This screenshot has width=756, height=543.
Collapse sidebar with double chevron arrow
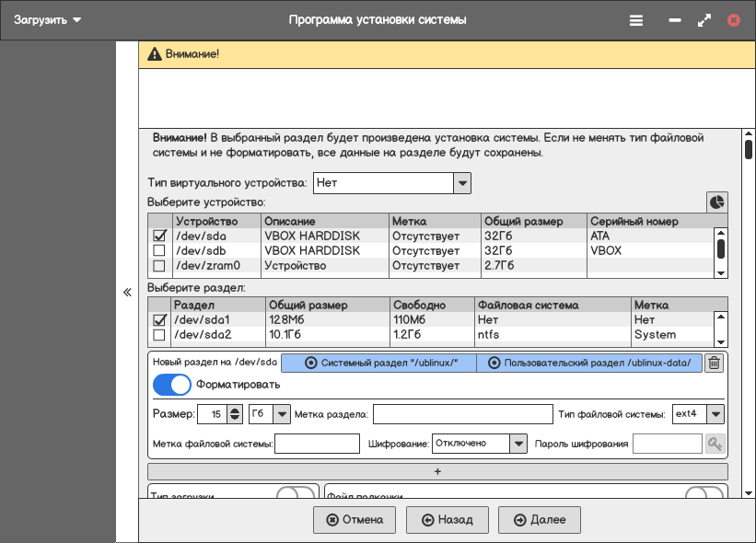pos(127,293)
